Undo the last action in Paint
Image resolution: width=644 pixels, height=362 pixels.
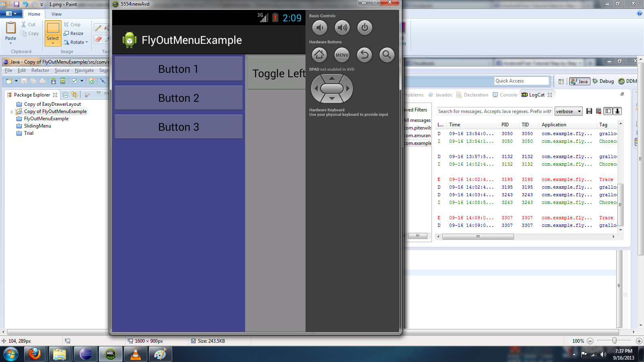click(25, 4)
